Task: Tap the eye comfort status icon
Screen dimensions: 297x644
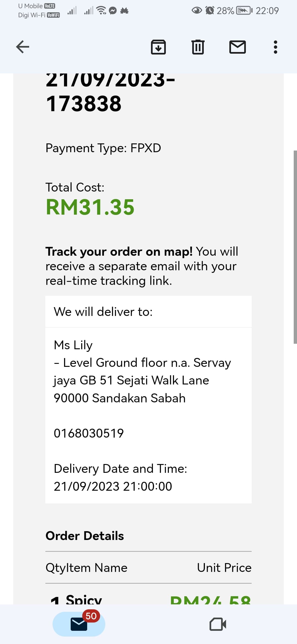Action: coord(197,10)
